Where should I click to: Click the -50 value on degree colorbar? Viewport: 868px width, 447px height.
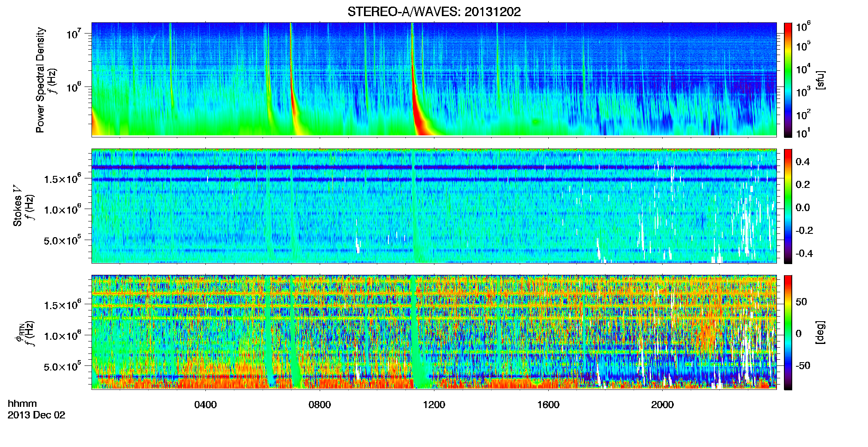click(803, 365)
